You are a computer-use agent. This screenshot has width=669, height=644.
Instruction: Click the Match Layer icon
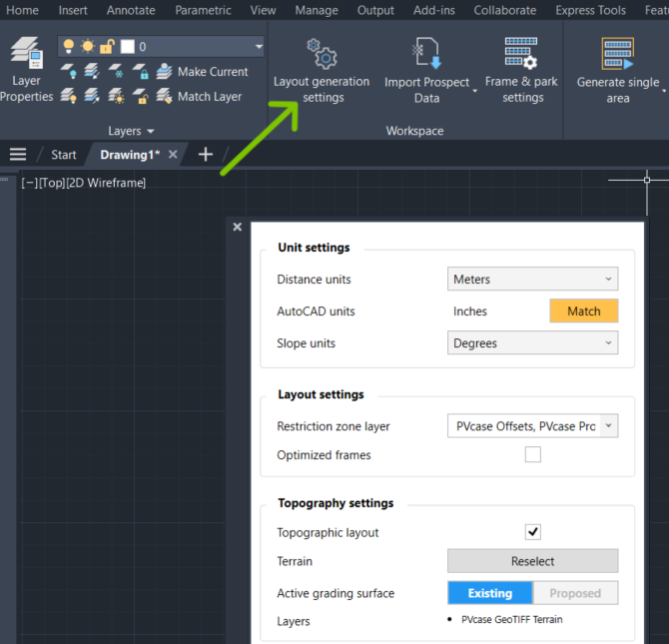click(165, 97)
